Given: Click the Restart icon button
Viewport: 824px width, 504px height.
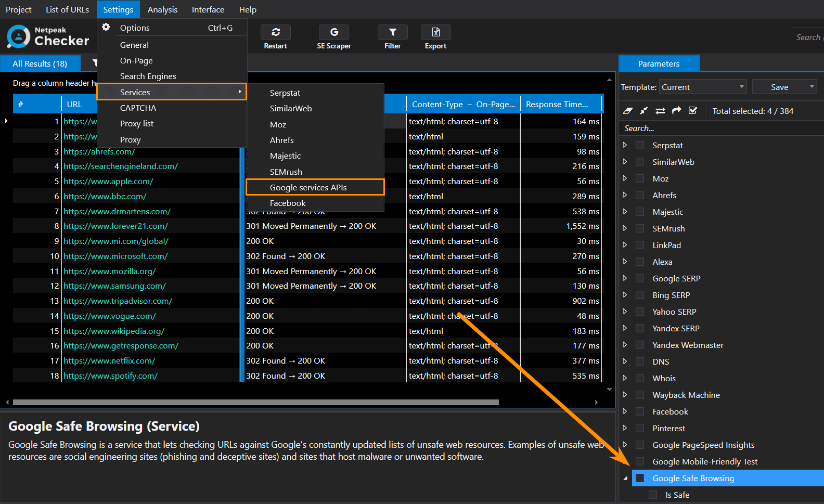Looking at the screenshot, I should 276,32.
